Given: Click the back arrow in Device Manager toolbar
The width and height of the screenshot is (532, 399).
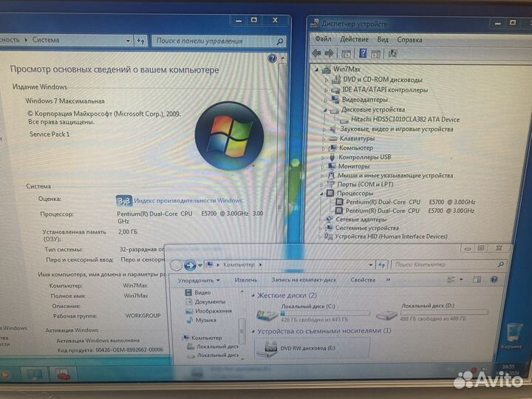Looking at the screenshot, I should click(316, 53).
